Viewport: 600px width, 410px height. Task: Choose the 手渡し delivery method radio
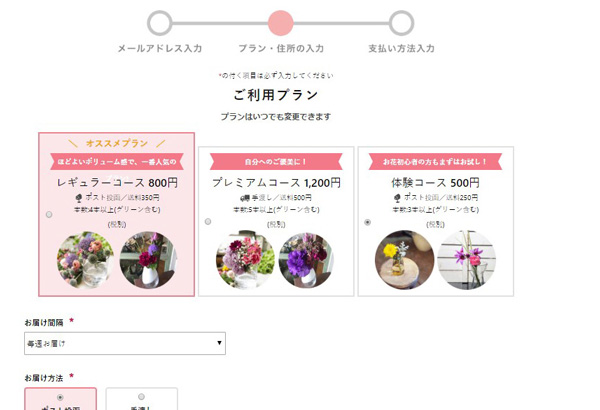pyautogui.click(x=142, y=397)
